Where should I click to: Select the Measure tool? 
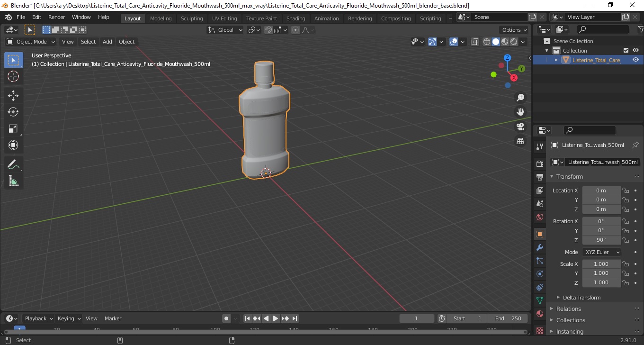[13, 181]
